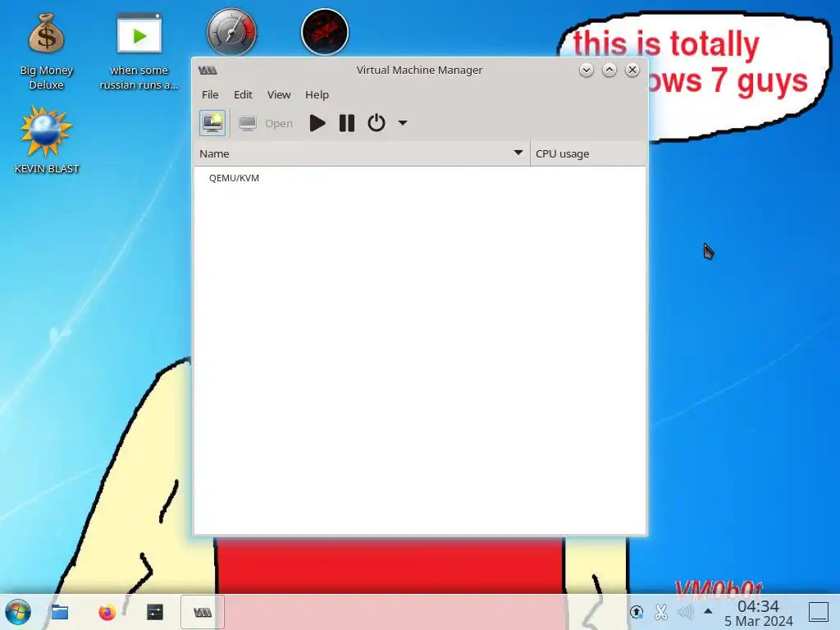Pause the virtual machine
The image size is (840, 630).
(x=347, y=123)
